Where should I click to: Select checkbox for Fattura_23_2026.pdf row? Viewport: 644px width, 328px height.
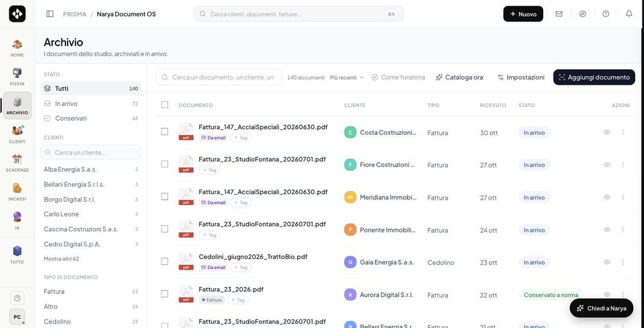(x=165, y=294)
